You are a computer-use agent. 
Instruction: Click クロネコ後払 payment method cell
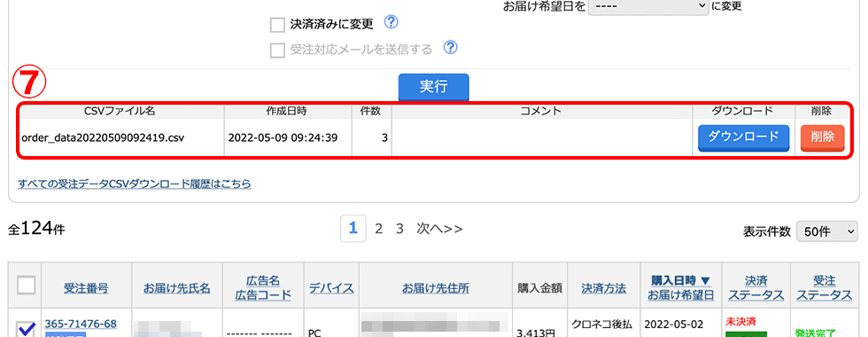(x=601, y=325)
